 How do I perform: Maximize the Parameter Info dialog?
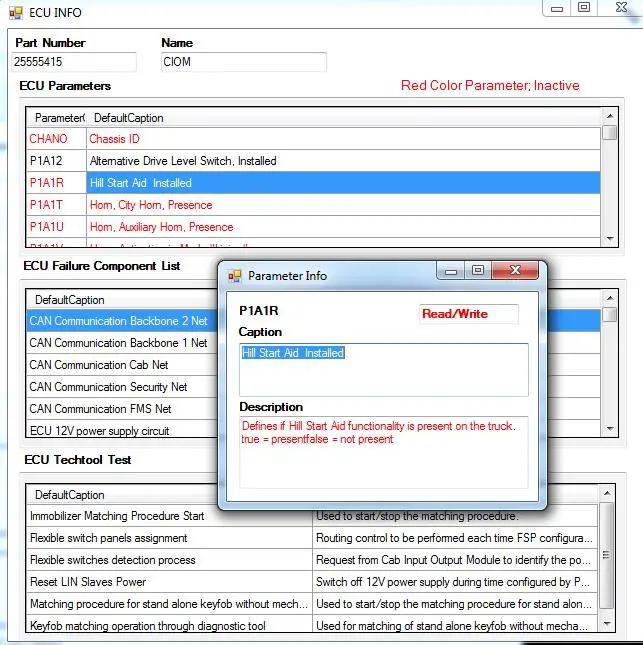478,270
